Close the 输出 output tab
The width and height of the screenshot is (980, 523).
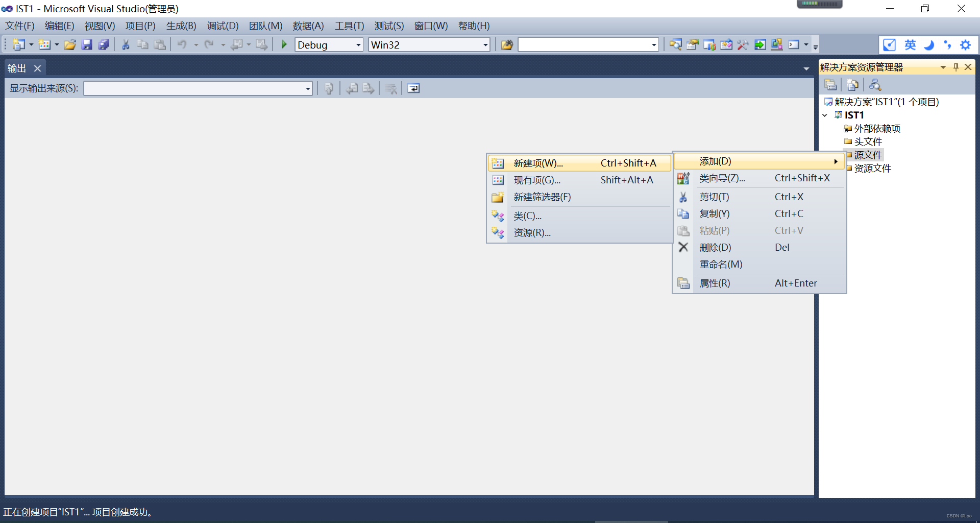(37, 68)
